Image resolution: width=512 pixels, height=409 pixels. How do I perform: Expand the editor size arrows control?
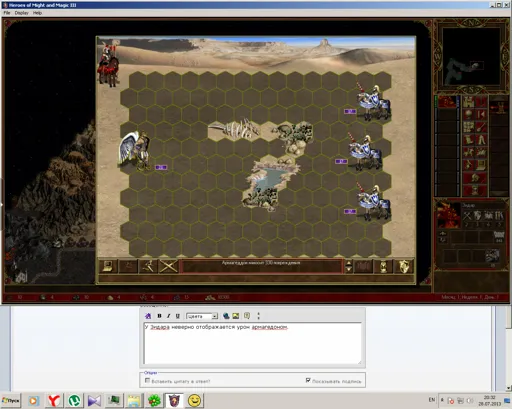(x=258, y=316)
